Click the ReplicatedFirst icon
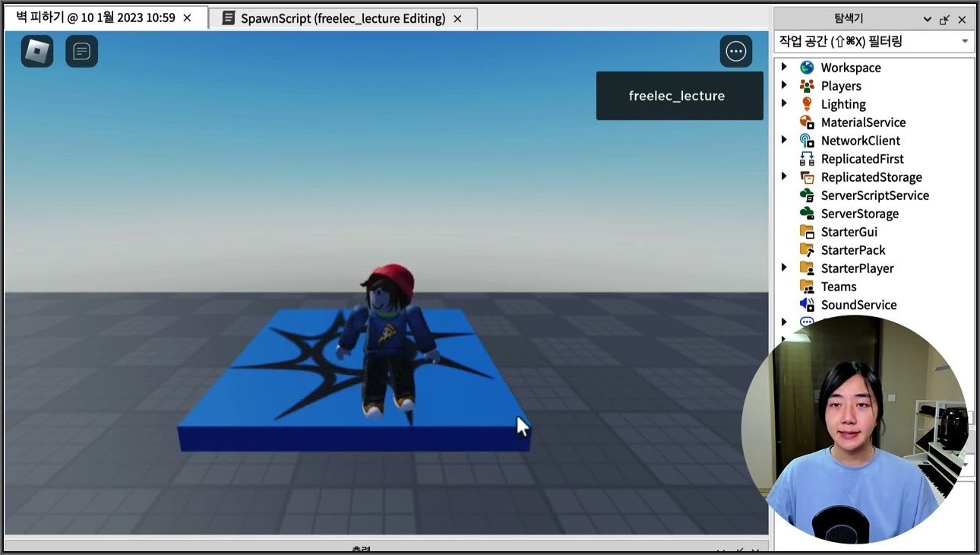The height and width of the screenshot is (555, 980). (x=807, y=159)
